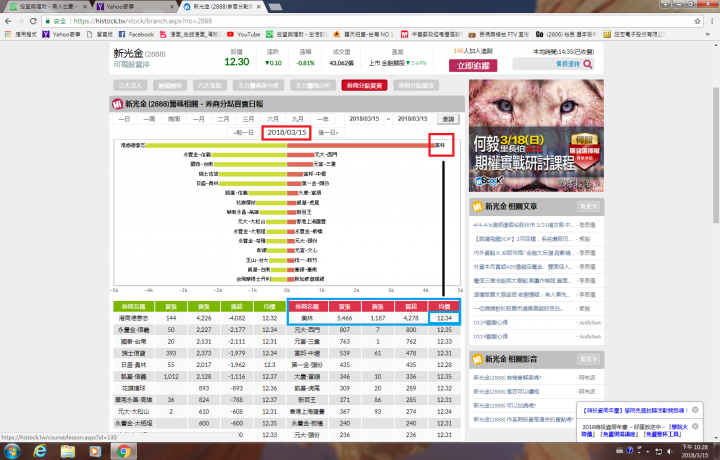Open the Windows Start menu
This screenshot has height=460, width=720.
tap(11, 451)
